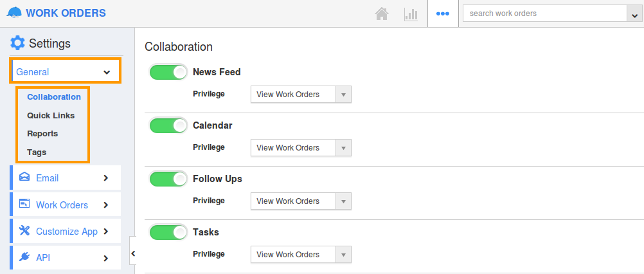
Task: Click the Settings gear icon
Action: [x=17, y=42]
